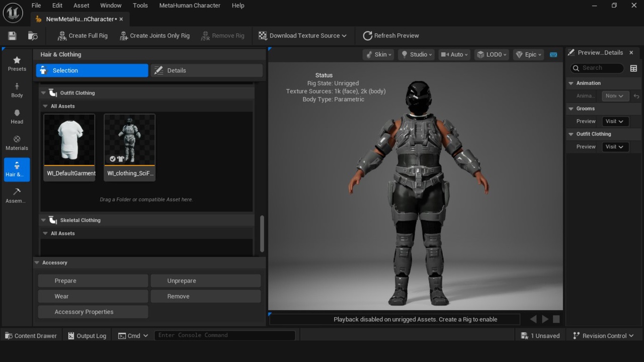
Task: Open the Assembly sidebar section
Action: [17, 196]
